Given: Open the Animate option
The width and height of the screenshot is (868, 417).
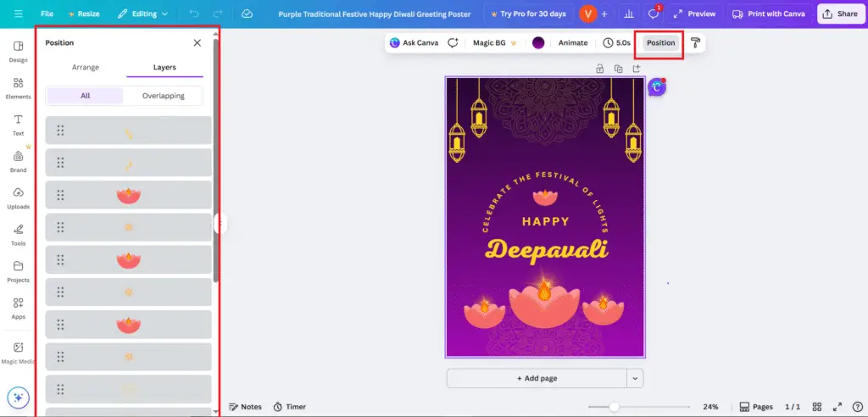Looking at the screenshot, I should (573, 42).
